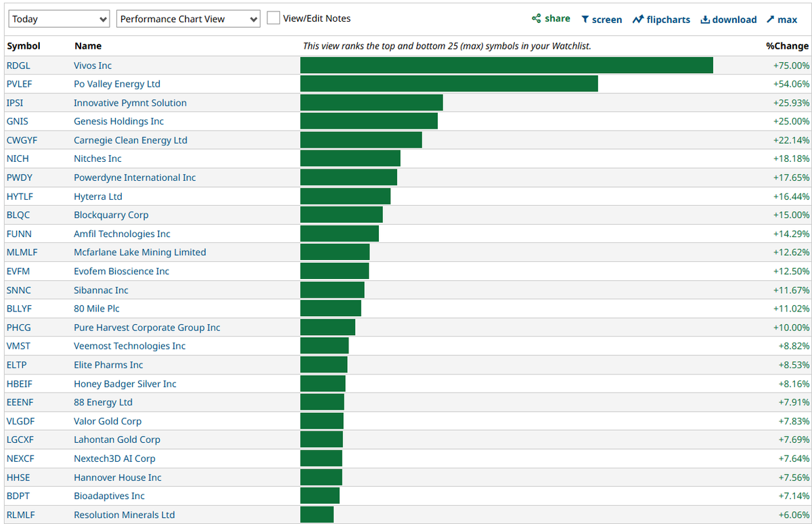Click Bioadaptives Inc name link
The width and height of the screenshot is (812, 524).
(x=109, y=496)
